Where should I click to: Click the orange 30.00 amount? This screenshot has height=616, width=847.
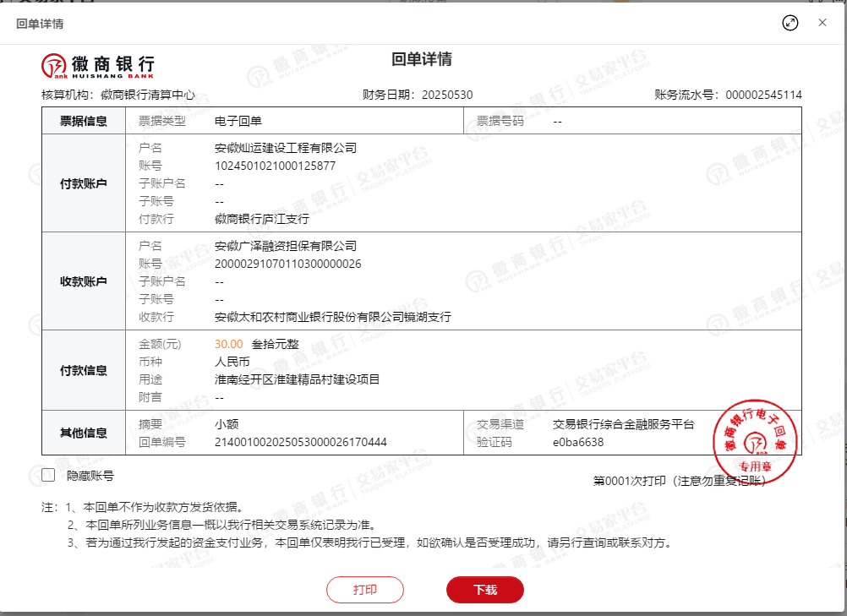(229, 344)
